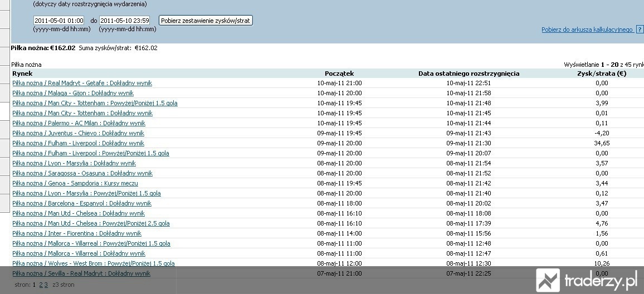Open Man Utd - Chelsea Dokładny wynik
This screenshot has height=294, width=644.
[79, 213]
